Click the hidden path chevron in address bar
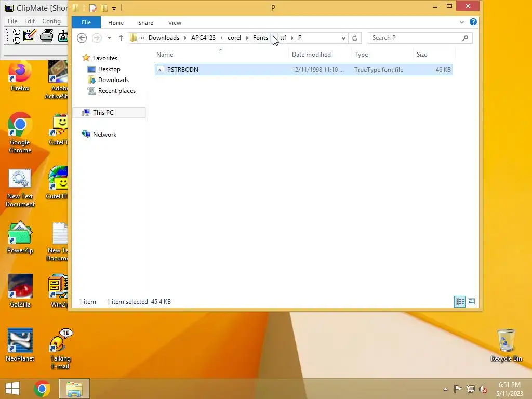The width and height of the screenshot is (532, 399). coord(142,38)
